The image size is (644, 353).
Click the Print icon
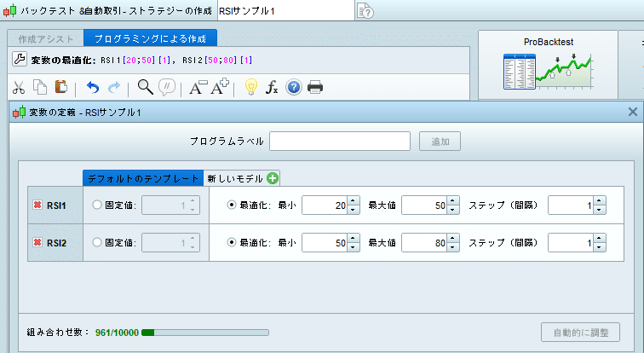pyautogui.click(x=315, y=87)
